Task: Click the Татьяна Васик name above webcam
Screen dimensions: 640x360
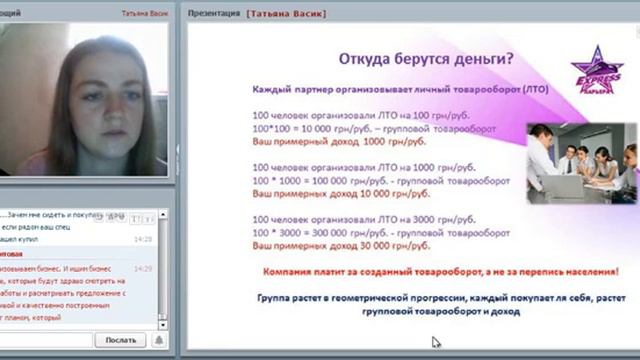Action: coord(144,13)
